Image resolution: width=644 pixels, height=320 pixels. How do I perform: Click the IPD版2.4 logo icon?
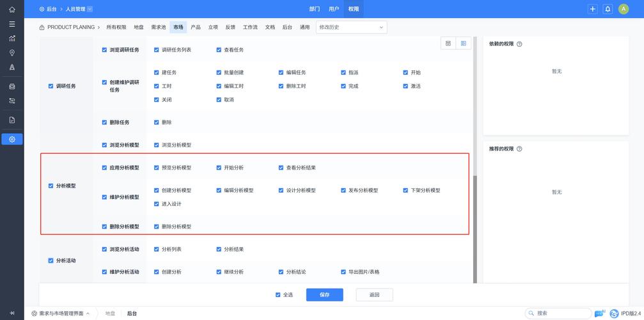[x=614, y=314]
